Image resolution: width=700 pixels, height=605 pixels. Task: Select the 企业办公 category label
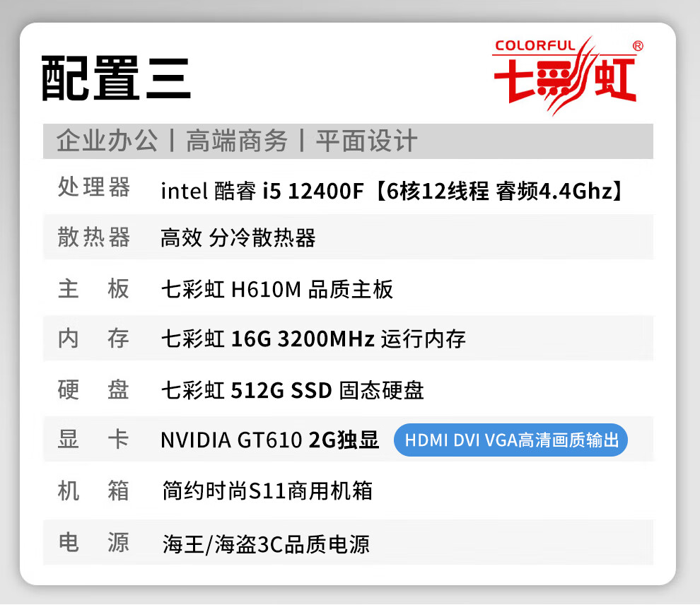107,141
